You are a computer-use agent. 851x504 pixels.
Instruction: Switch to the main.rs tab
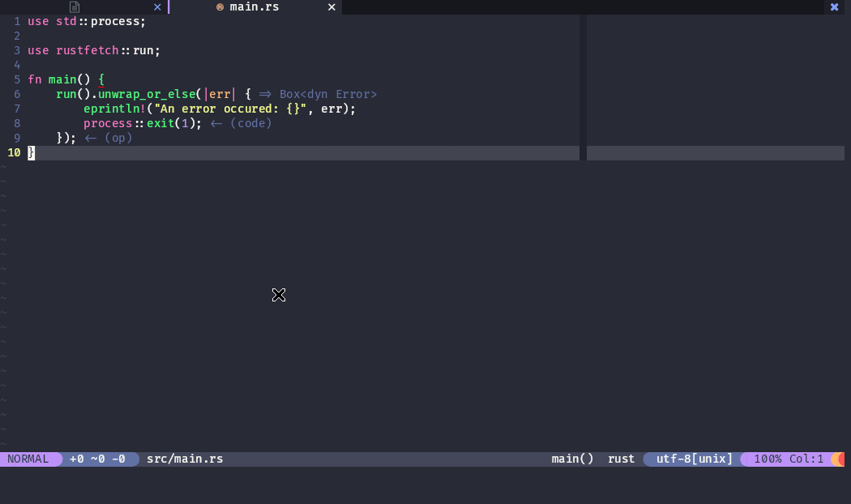pos(254,7)
